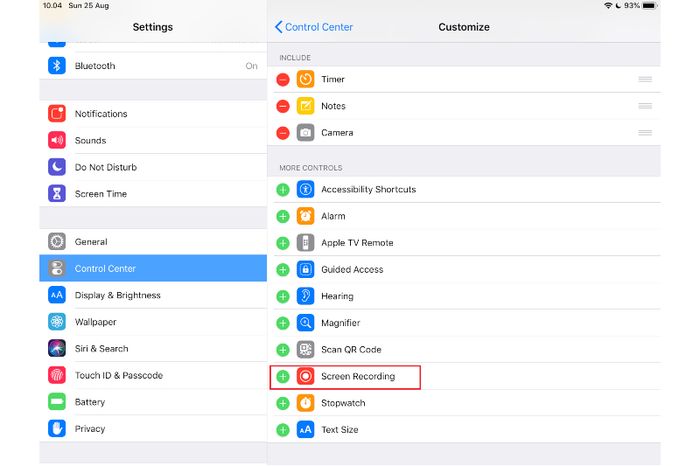Open Screen Time settings
This screenshot has height=466, width=700.
click(153, 194)
